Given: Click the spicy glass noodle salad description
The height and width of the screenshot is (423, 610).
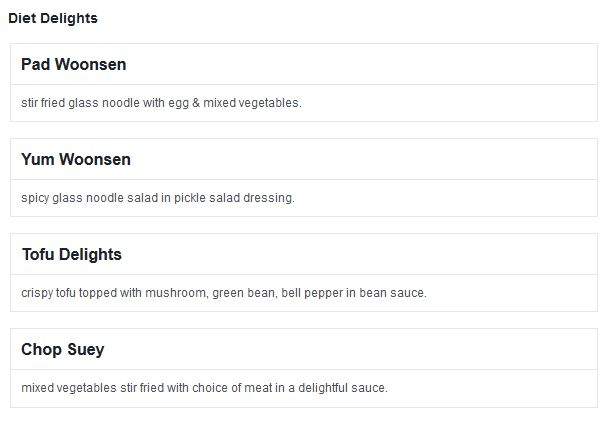Looking at the screenshot, I should pos(158,198).
